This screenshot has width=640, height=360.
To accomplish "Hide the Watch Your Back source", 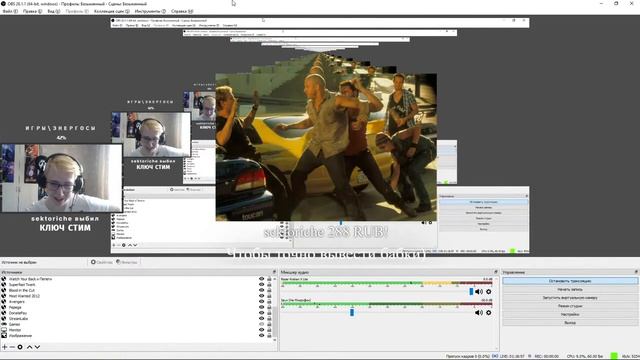I will point(262,279).
